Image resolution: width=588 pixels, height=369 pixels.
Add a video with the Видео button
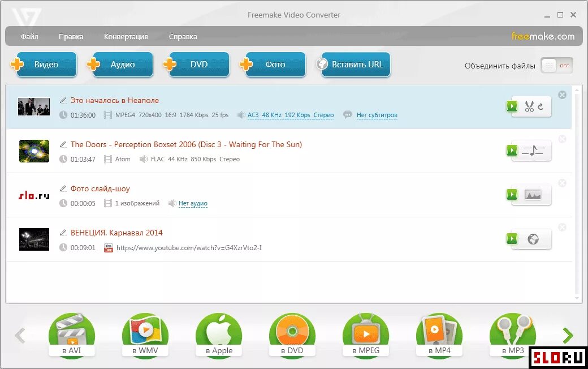(46, 65)
